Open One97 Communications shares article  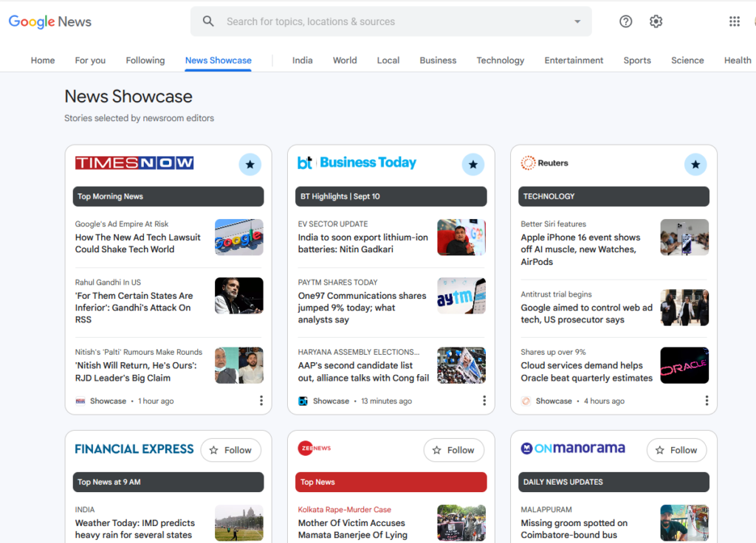point(362,308)
